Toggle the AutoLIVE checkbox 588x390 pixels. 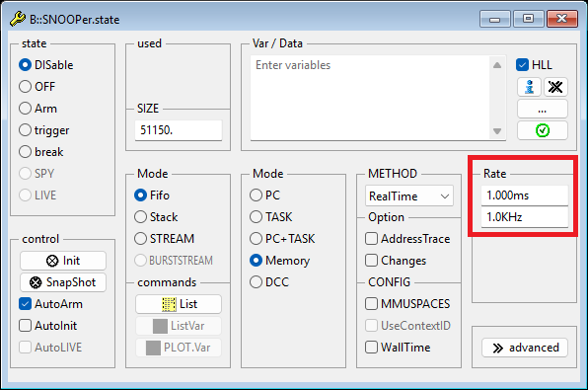pyautogui.click(x=50, y=348)
